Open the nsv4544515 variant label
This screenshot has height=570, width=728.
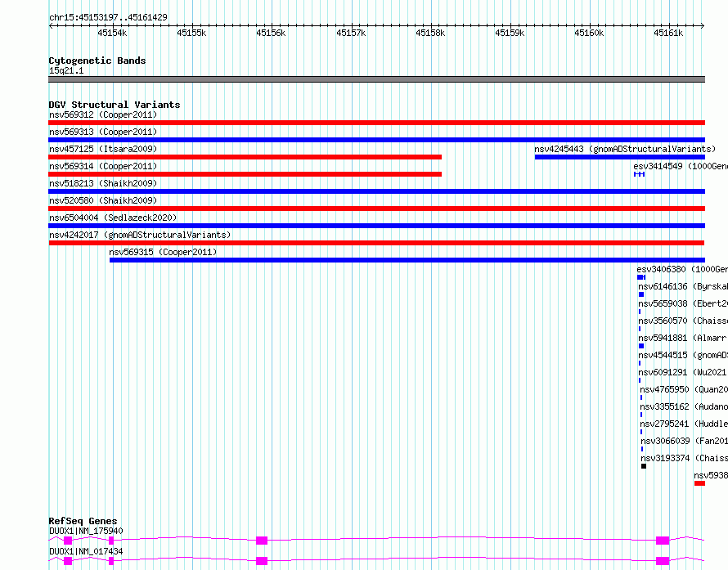click(x=683, y=355)
